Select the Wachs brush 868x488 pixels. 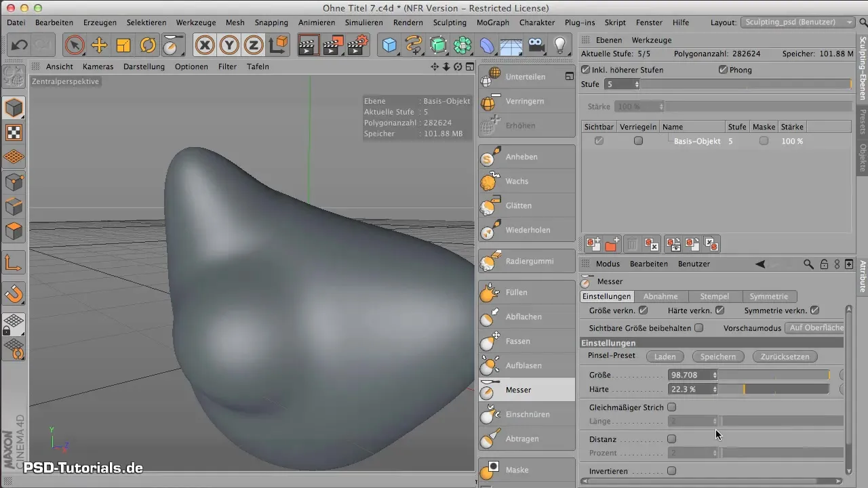(526, 181)
